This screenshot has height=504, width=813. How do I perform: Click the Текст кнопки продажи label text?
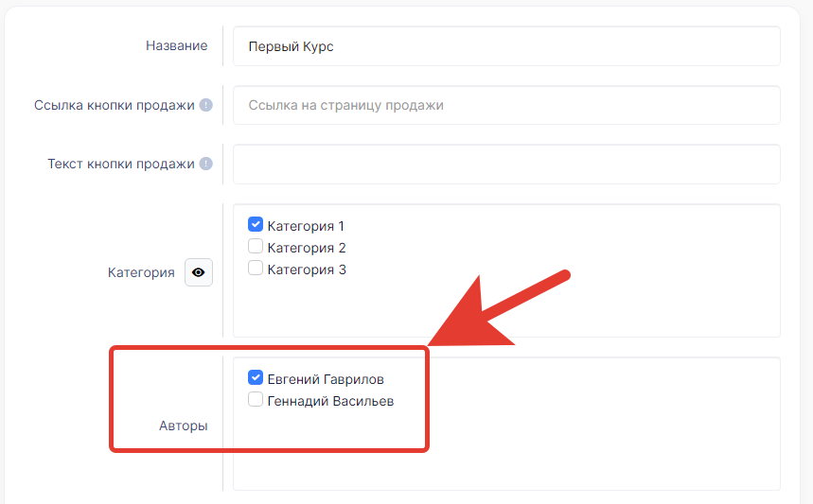(121, 164)
